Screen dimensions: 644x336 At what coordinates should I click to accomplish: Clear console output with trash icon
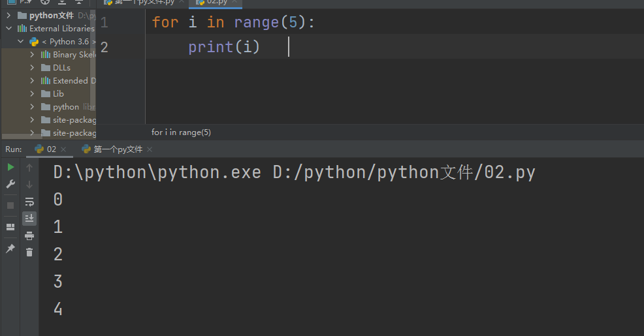coord(29,252)
